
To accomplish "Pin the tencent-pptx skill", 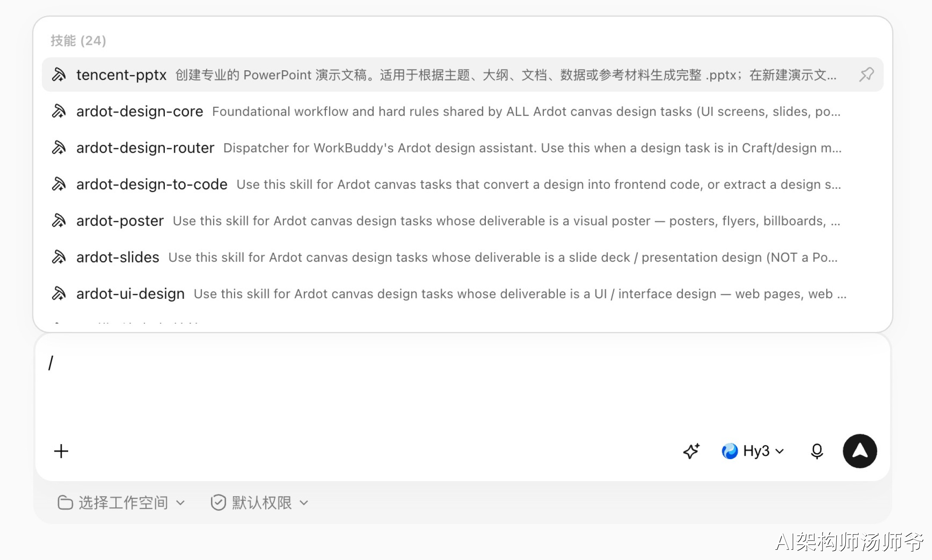I will (866, 75).
